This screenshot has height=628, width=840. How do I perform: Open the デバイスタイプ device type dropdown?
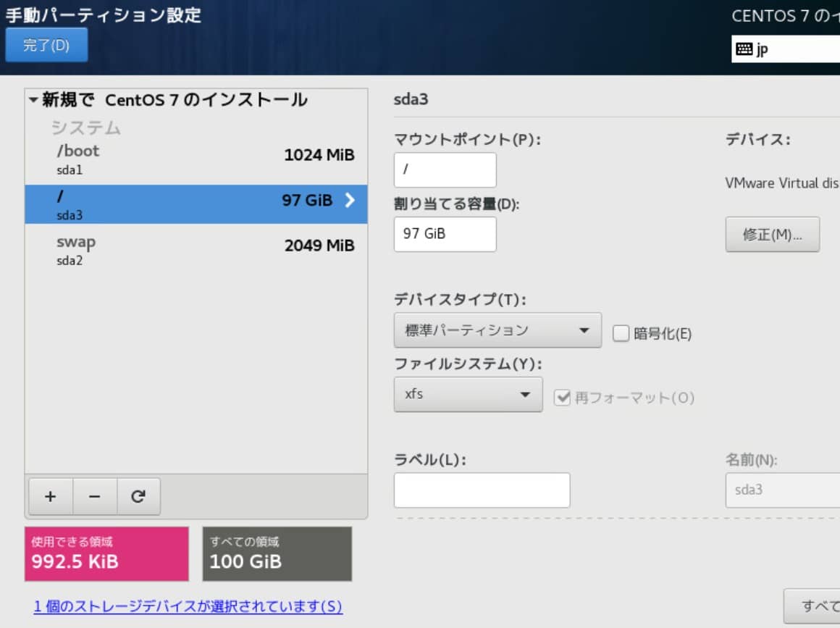tap(498, 330)
